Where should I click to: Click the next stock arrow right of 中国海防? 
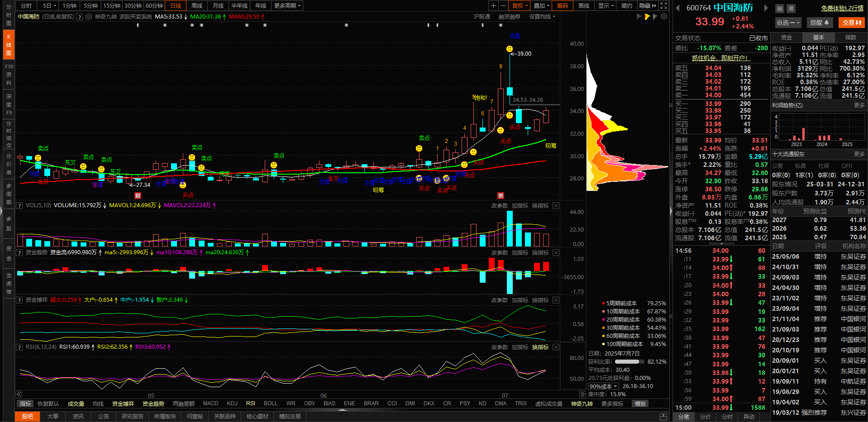[x=766, y=8]
